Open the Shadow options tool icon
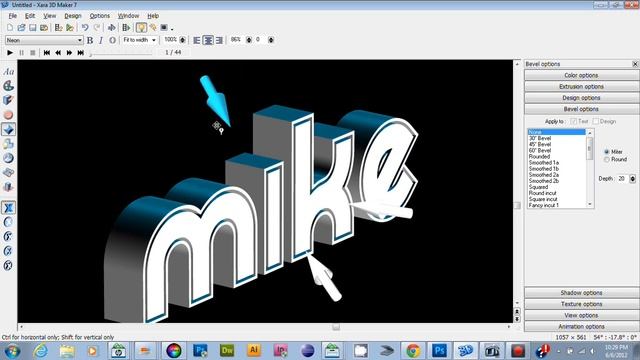640x360 pixels. click(8, 144)
